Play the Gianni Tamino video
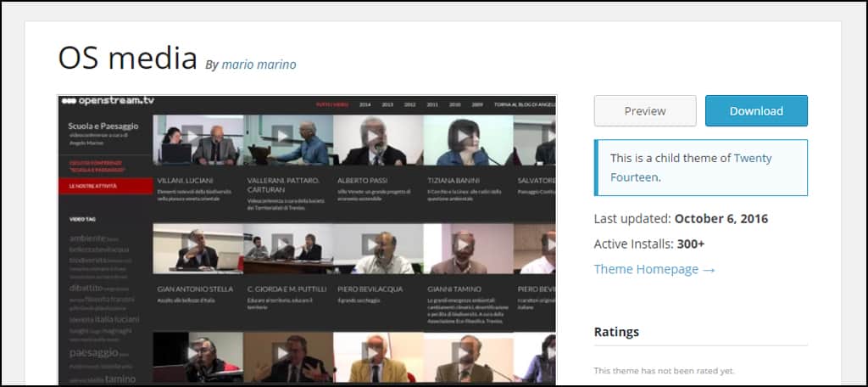This screenshot has height=387, width=868. pyautogui.click(x=463, y=244)
